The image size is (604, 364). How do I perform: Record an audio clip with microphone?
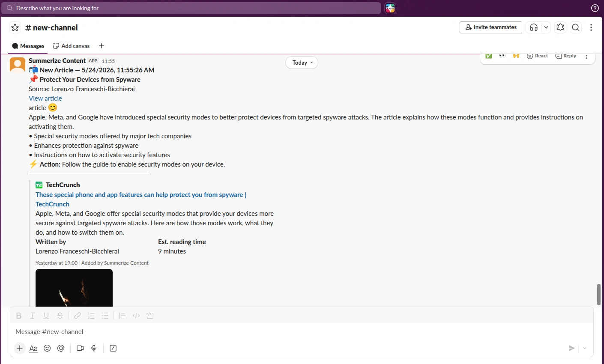point(94,348)
